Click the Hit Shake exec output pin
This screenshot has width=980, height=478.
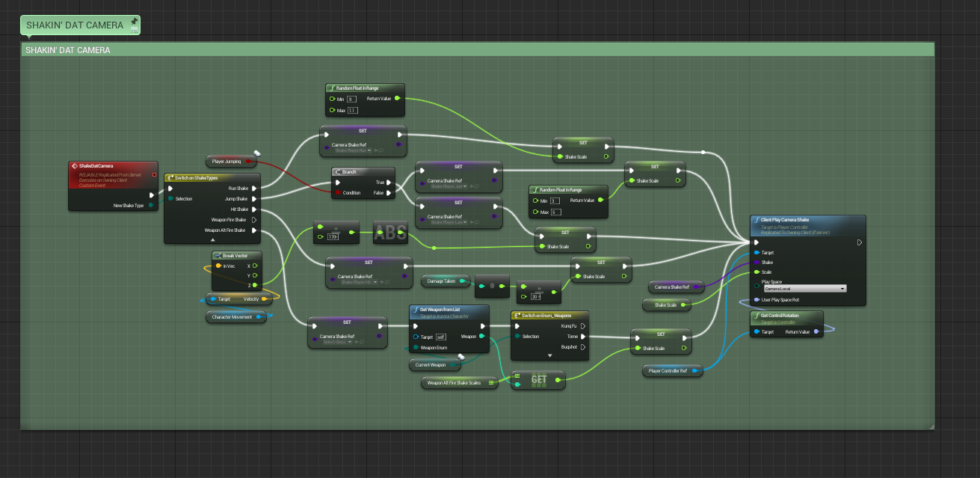pyautogui.click(x=254, y=209)
